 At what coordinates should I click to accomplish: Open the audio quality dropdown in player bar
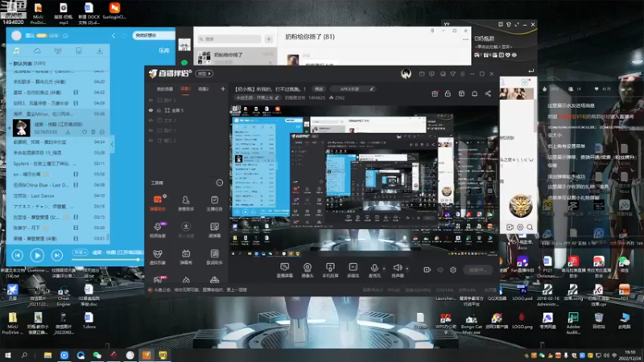coord(80,253)
